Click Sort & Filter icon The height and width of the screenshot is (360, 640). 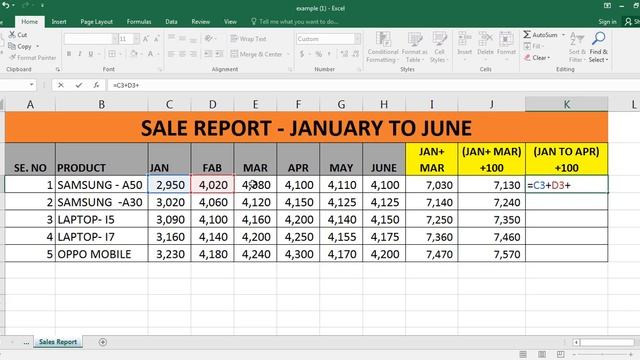coord(577,39)
